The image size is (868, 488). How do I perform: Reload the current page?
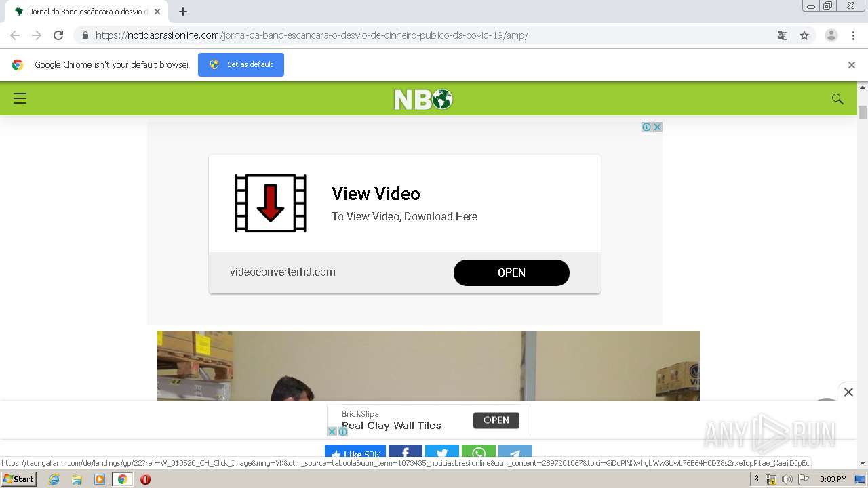(x=58, y=35)
